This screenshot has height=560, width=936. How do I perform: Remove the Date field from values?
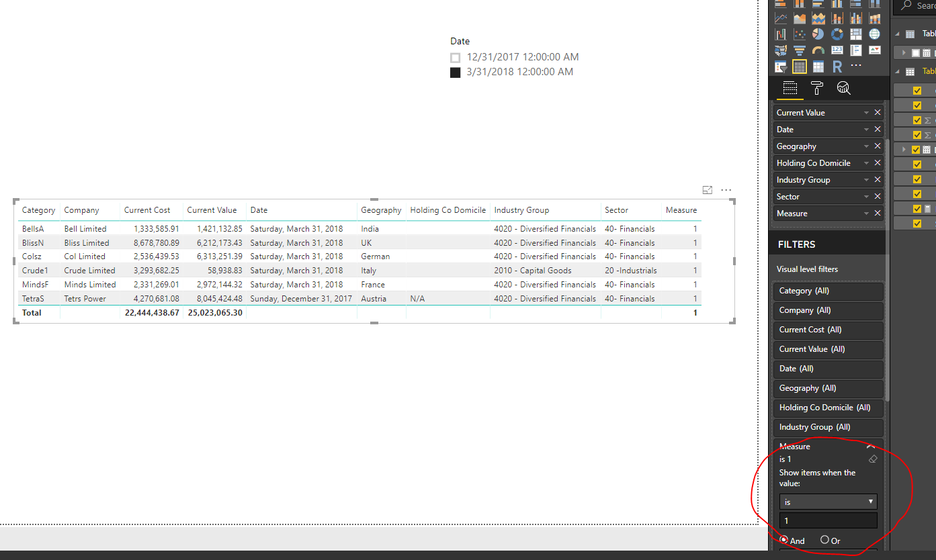(878, 130)
